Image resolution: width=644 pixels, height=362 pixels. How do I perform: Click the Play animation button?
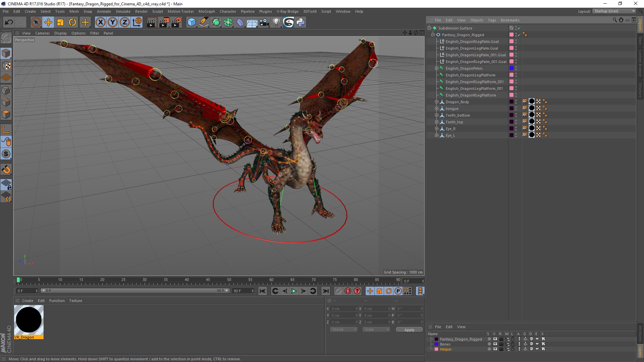pyautogui.click(x=294, y=291)
